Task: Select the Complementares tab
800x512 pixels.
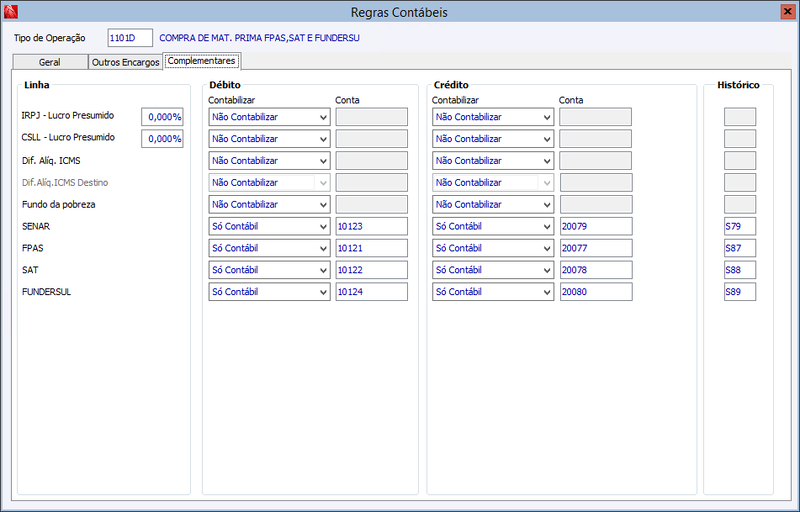Action: (202, 61)
